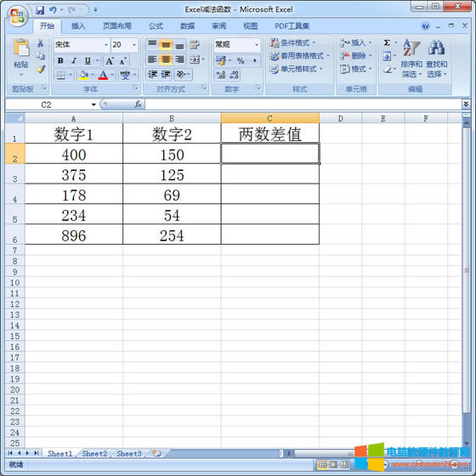This screenshot has height=476, width=476.
Task: Select the column C header
Action: tap(270, 118)
